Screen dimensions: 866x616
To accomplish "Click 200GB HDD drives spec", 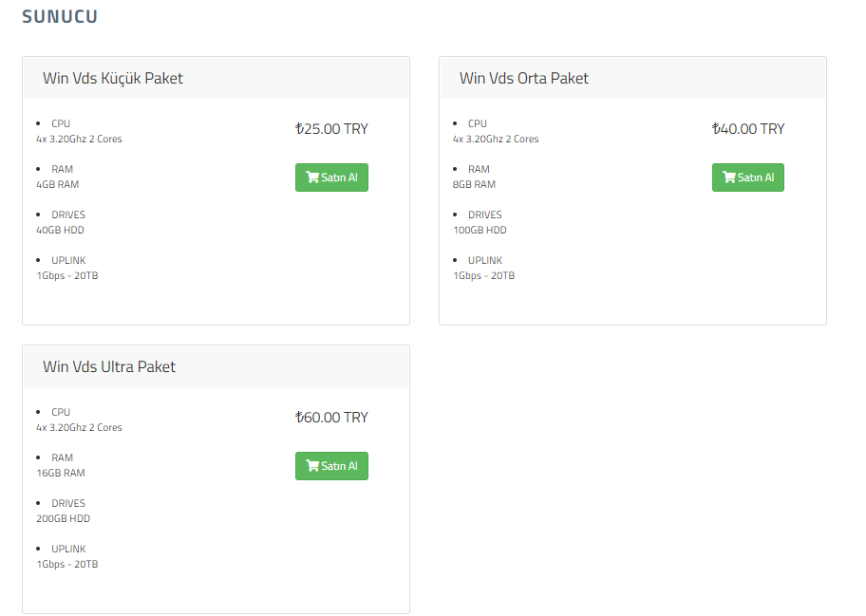I will pos(63,519).
